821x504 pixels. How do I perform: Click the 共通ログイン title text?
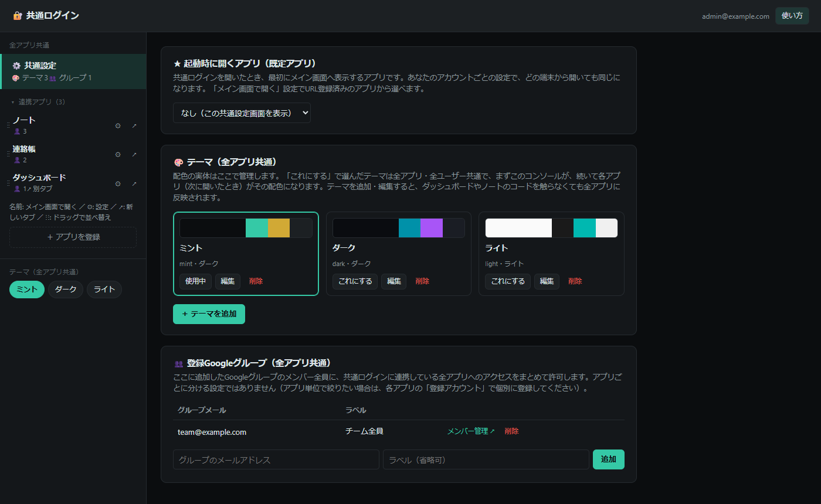[52, 16]
